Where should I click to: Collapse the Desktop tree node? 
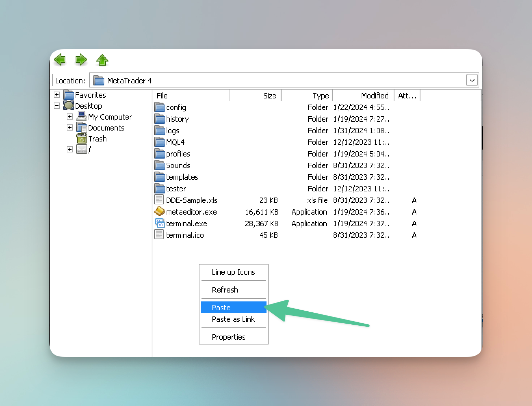[x=57, y=106]
